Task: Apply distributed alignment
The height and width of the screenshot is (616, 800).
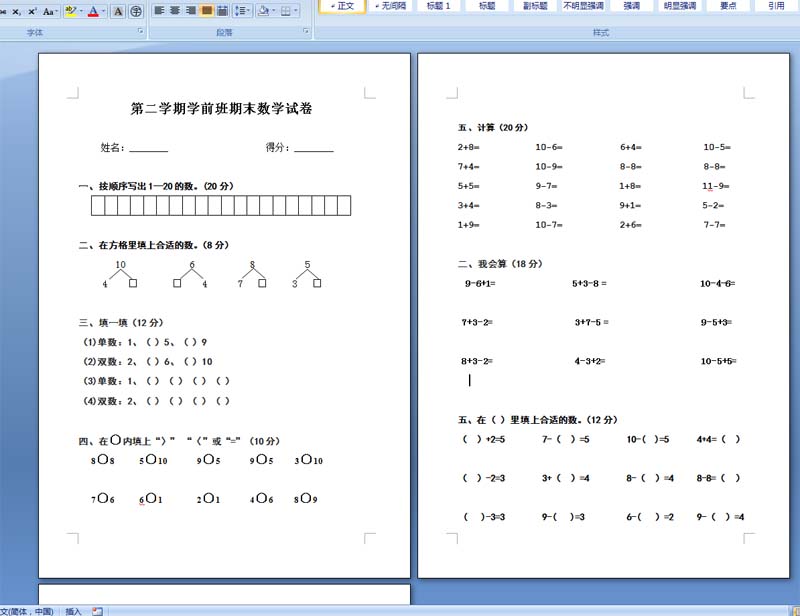Action: (x=222, y=10)
